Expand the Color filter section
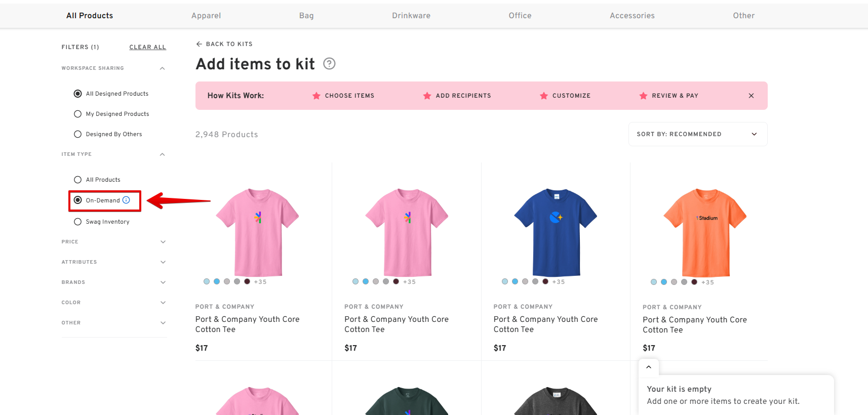Screen dimensions: 868x415 click(x=163, y=303)
